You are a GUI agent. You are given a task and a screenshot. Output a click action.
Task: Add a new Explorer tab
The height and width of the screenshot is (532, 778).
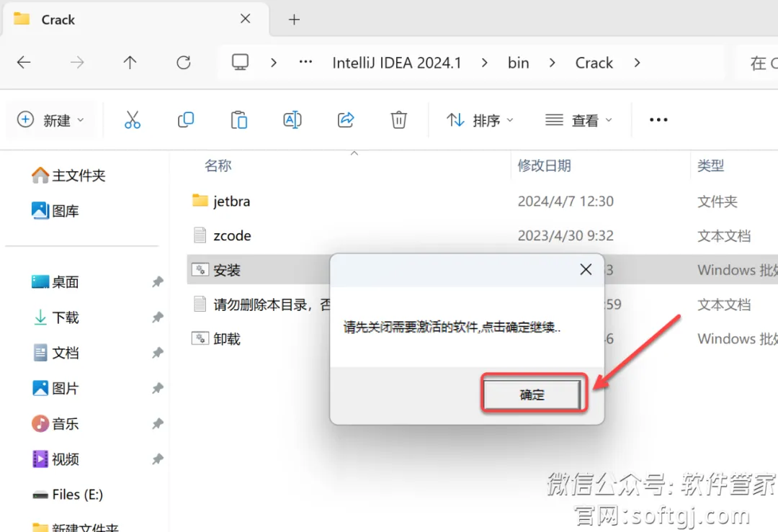(294, 19)
